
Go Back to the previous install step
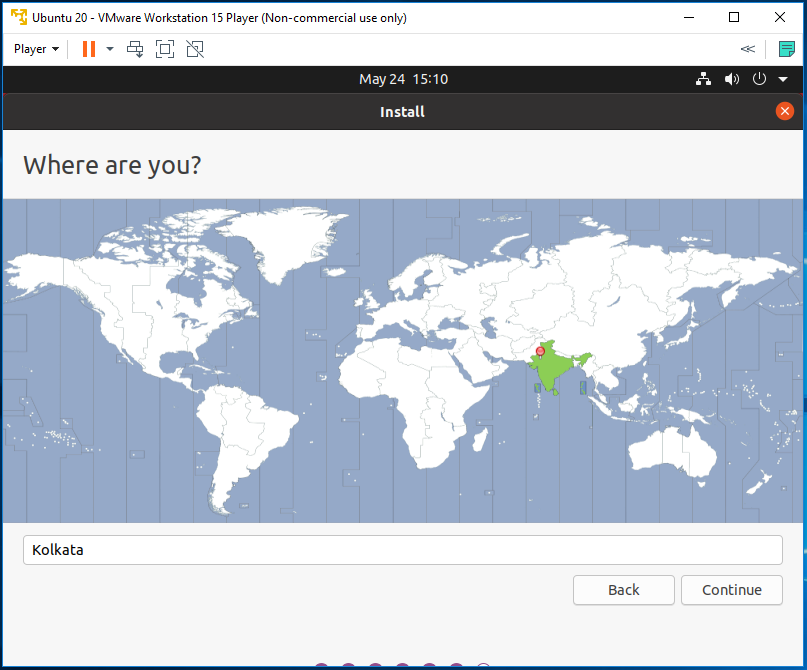pyautogui.click(x=624, y=590)
